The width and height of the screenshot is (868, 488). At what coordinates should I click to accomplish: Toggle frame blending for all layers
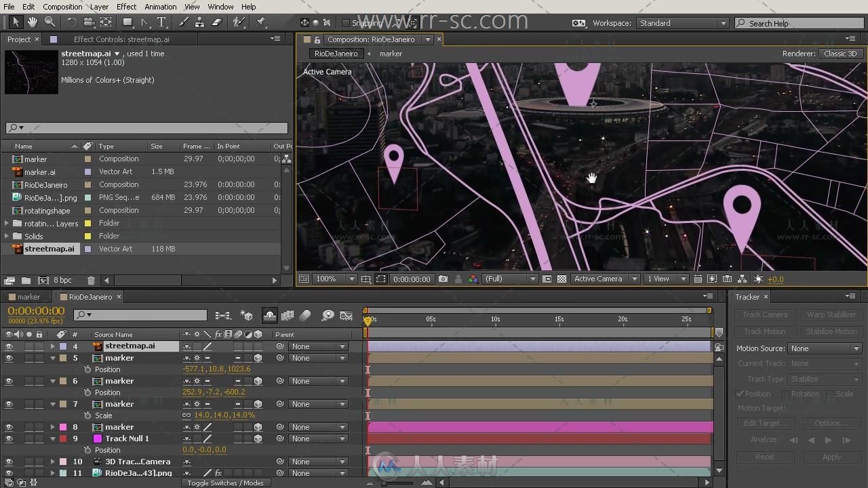[288, 315]
